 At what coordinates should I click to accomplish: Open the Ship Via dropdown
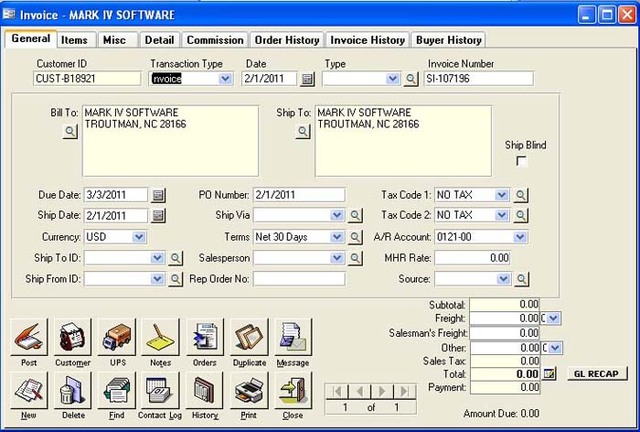[x=337, y=215]
